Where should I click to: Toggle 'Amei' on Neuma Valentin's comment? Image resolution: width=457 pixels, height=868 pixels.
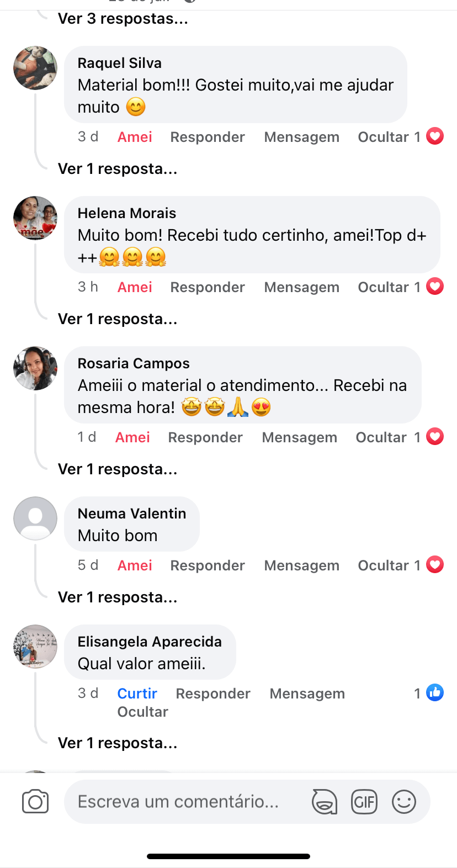tap(135, 565)
